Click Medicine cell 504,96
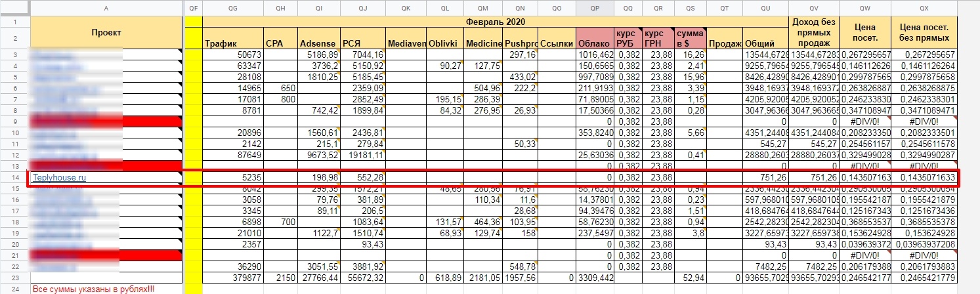 tap(484, 88)
